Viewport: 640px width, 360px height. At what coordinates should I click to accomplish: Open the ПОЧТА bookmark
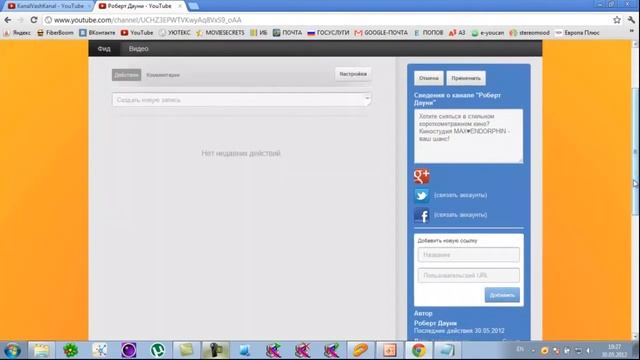point(287,33)
